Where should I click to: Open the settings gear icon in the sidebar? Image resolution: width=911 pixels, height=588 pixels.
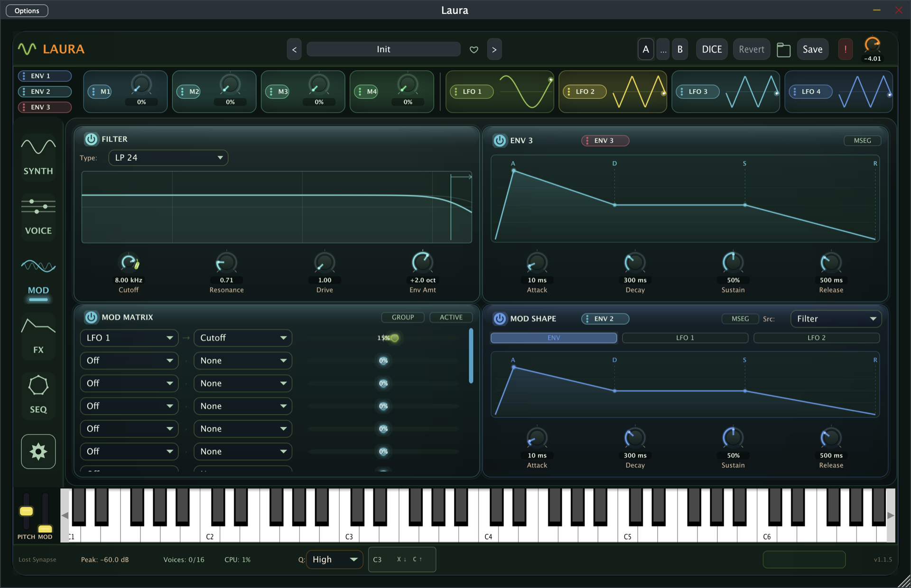click(38, 451)
